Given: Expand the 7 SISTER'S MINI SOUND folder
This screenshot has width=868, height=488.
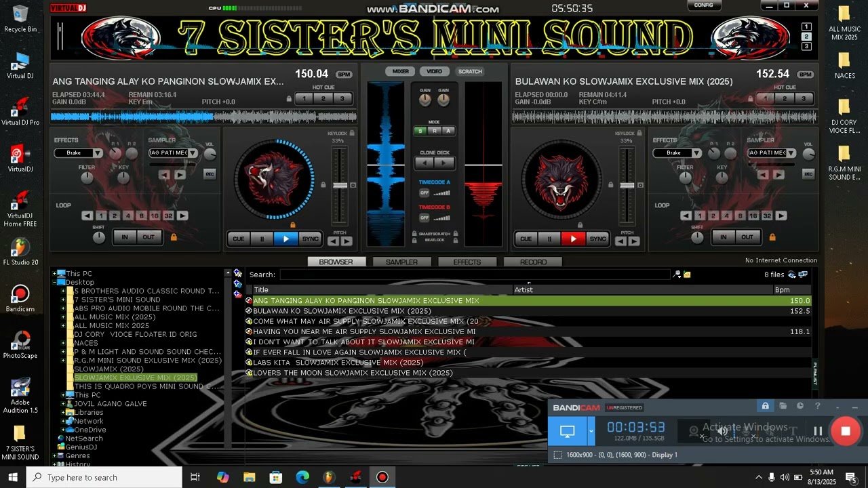Looking at the screenshot, I should point(63,300).
